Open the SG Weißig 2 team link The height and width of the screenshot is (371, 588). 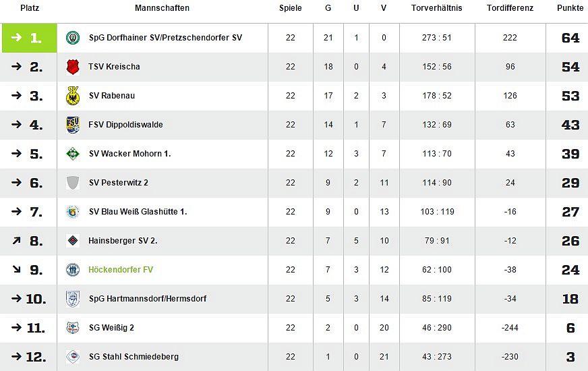coord(111,328)
